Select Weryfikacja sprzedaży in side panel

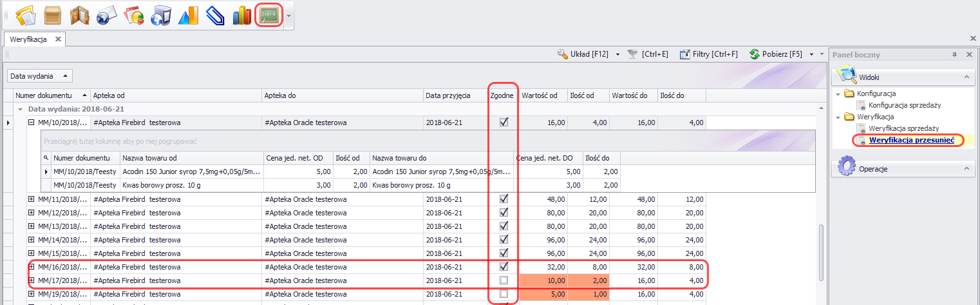click(903, 128)
